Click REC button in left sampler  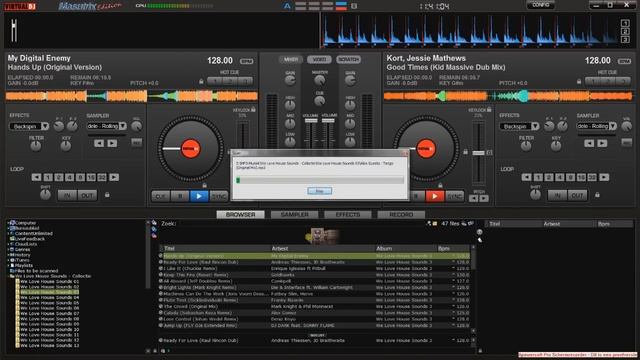pyautogui.click(x=137, y=142)
